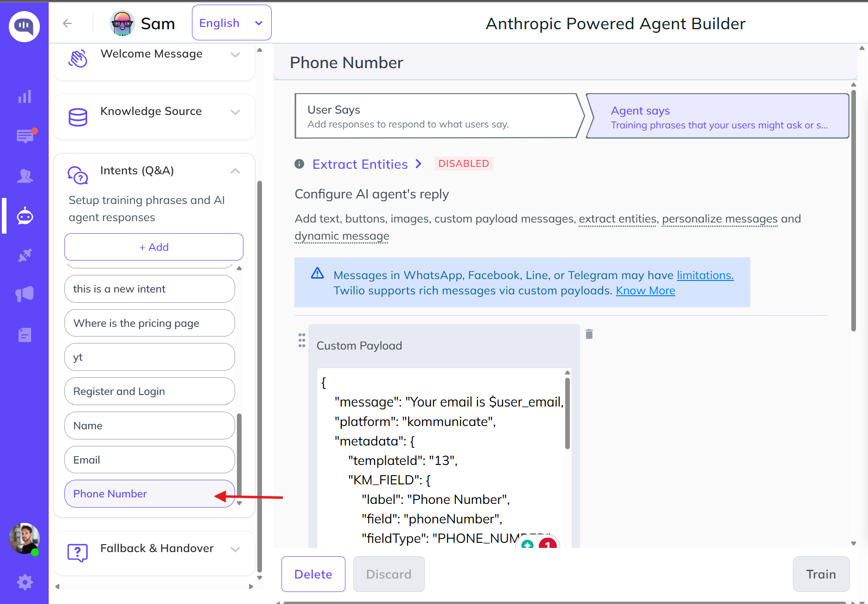Viewport: 868px width, 604px height.
Task: Open the 'limitations' link
Action: (x=705, y=275)
